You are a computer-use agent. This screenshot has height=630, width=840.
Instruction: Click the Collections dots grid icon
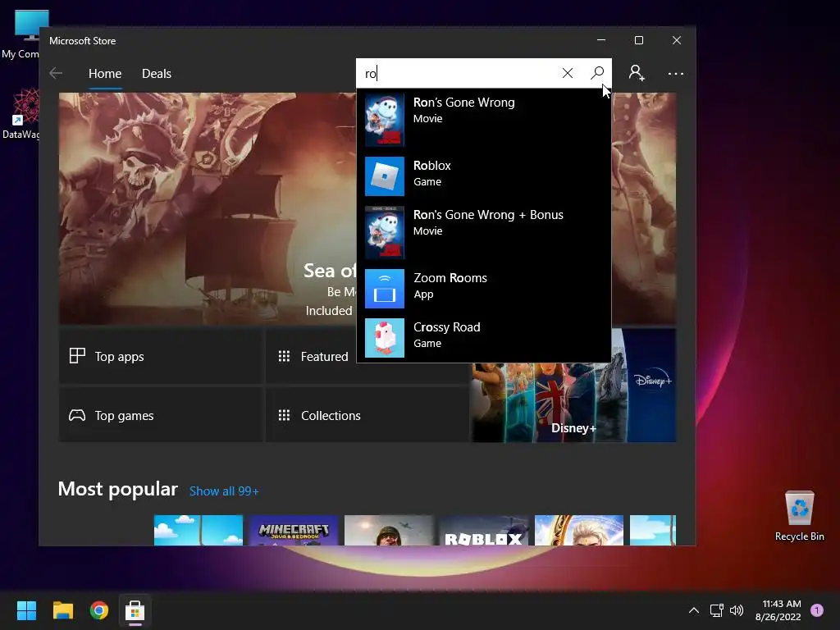click(284, 415)
